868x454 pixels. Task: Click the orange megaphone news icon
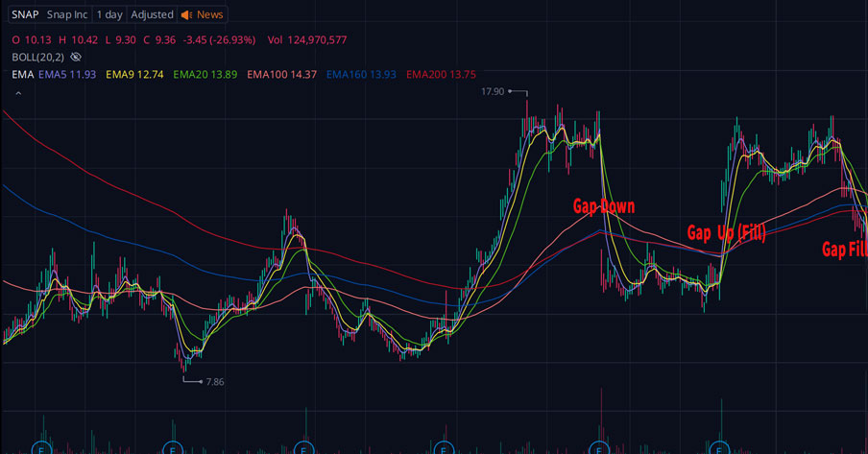coord(186,15)
